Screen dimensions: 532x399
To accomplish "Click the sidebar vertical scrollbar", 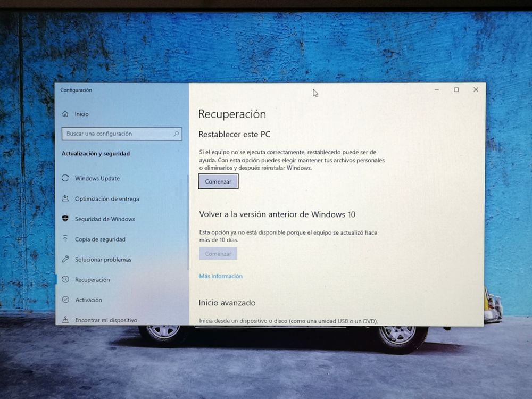I will tap(188, 223).
